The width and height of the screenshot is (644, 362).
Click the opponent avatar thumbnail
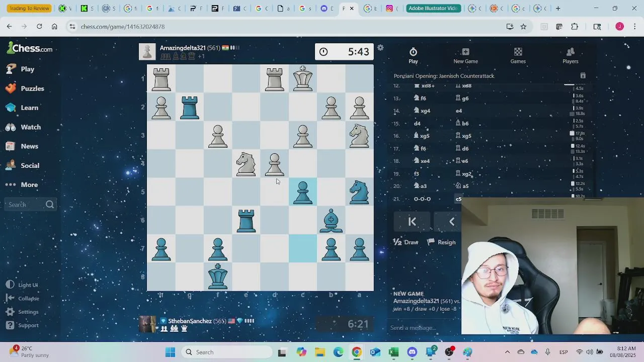click(x=147, y=52)
